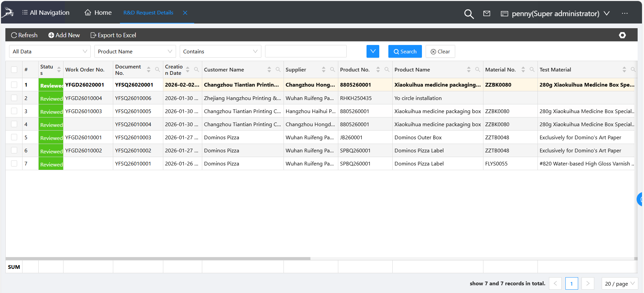Screen dimensions: 644x293
Task: Open the global search magnifier icon
Action: pyautogui.click(x=469, y=14)
